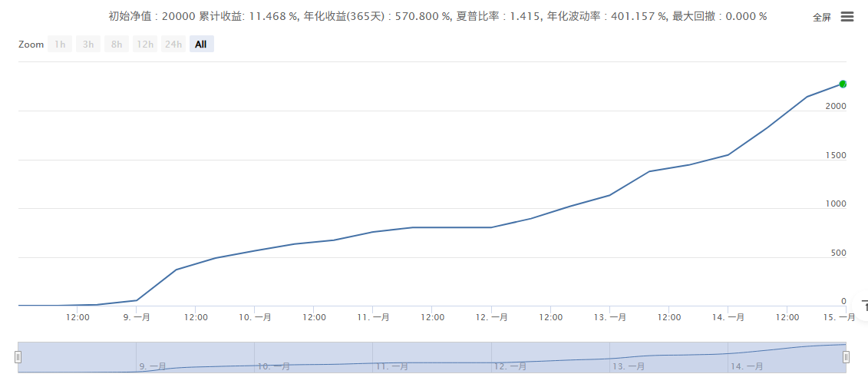
Task: Click the Zoom label text
Action: pos(31,45)
